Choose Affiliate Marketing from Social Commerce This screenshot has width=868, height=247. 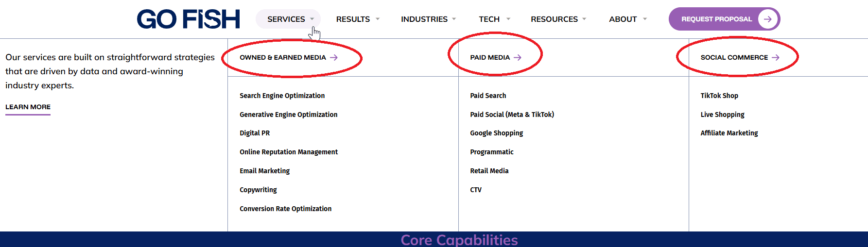(x=729, y=133)
